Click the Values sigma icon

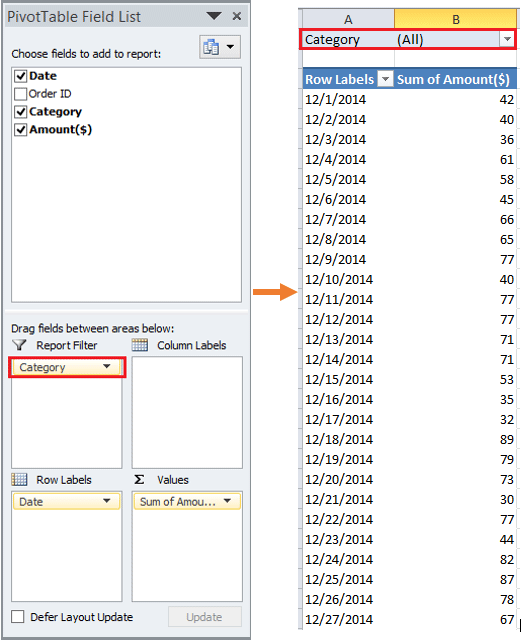pos(139,479)
